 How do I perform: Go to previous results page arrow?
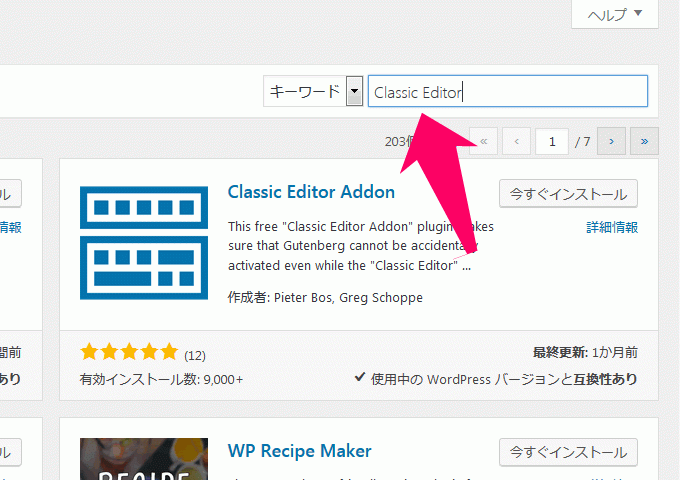517,141
